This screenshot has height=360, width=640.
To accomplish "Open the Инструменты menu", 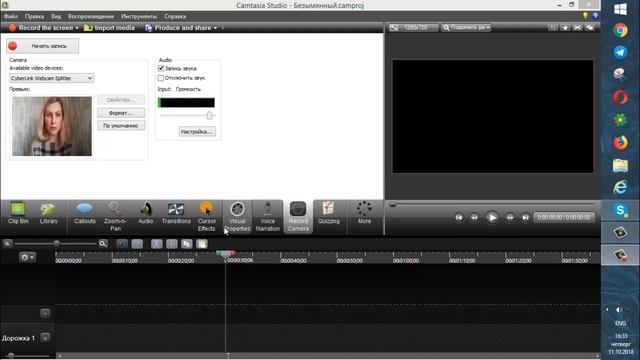I will 139,16.
